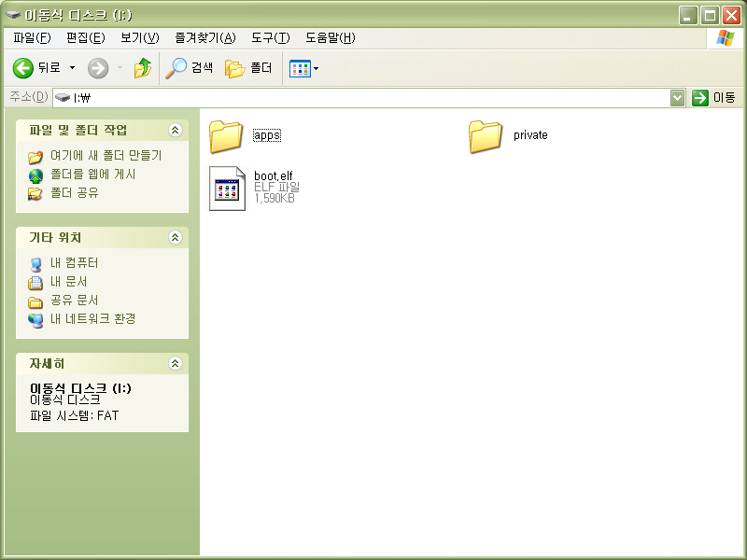Click the greyed forward navigation arrow

point(98,68)
